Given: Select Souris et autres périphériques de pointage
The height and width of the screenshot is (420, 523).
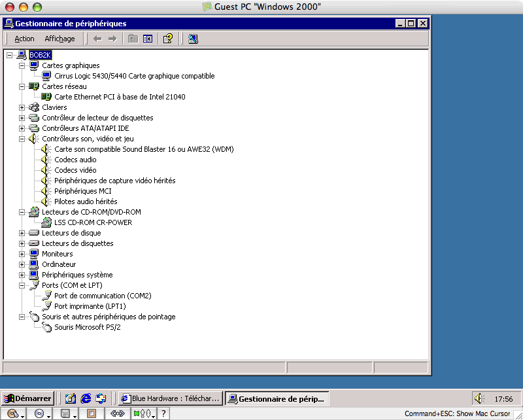Looking at the screenshot, I should click(x=109, y=317).
